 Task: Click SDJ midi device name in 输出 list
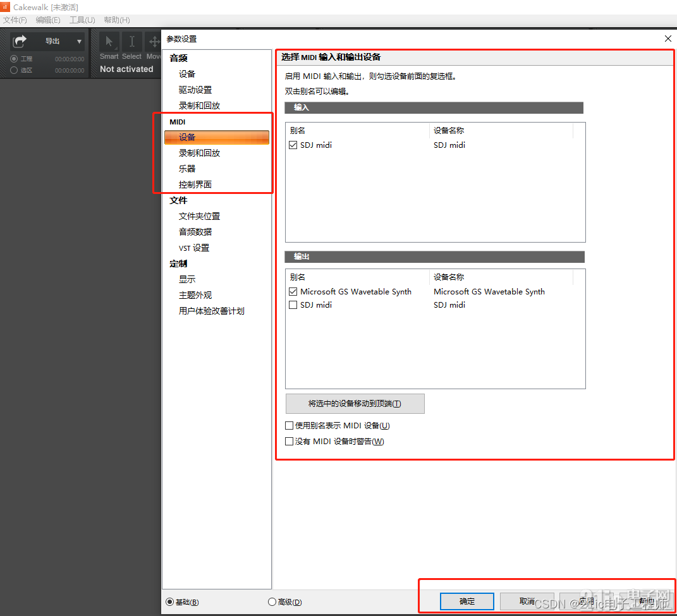point(449,305)
